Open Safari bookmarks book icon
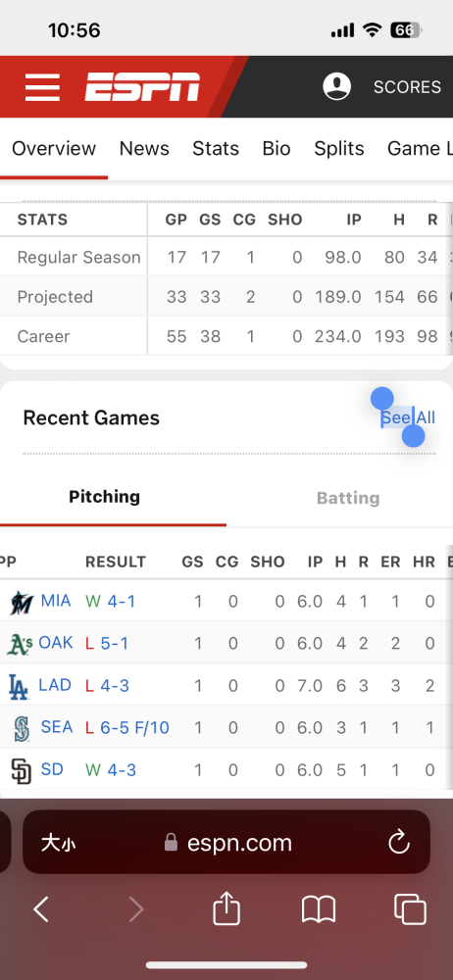Image resolution: width=453 pixels, height=980 pixels. click(319, 909)
